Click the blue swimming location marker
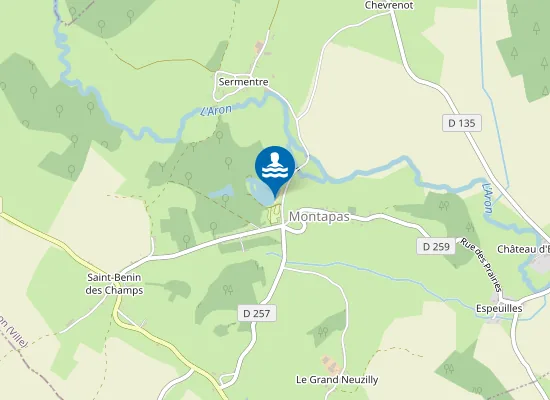 coord(275,169)
